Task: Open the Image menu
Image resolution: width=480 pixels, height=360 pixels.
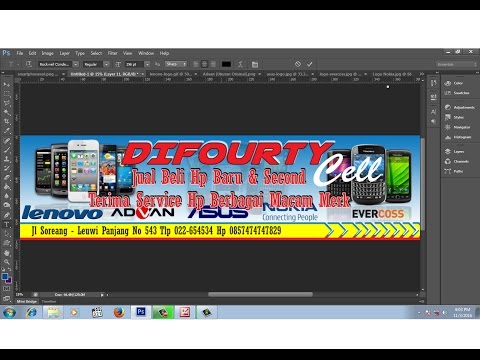Action: tap(47, 53)
